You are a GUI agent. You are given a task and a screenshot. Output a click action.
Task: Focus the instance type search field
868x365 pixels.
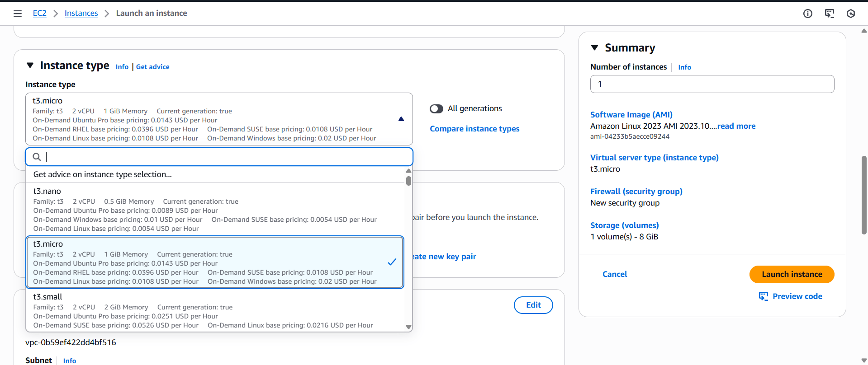(219, 157)
